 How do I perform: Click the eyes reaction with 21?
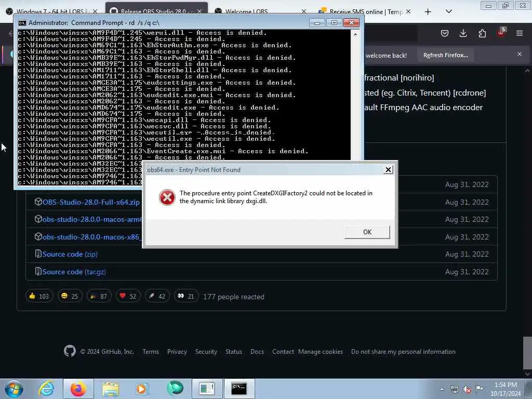185,296
